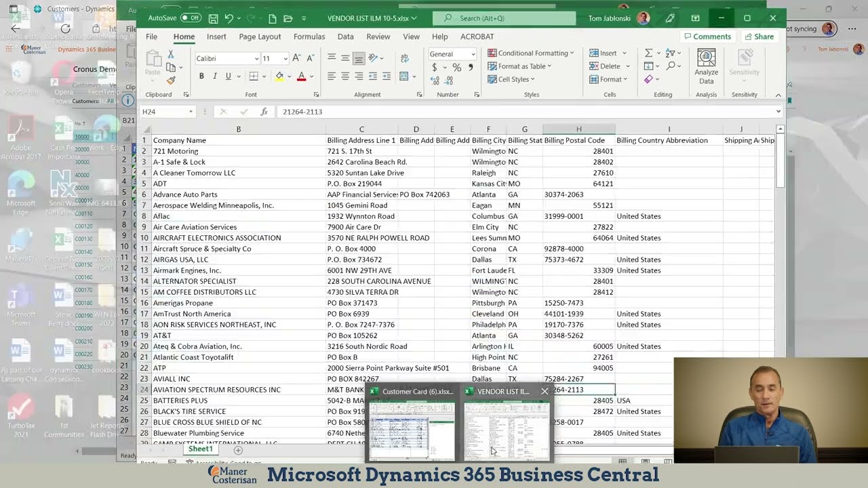Switch to the Insert tab
868x488 pixels.
click(x=216, y=37)
